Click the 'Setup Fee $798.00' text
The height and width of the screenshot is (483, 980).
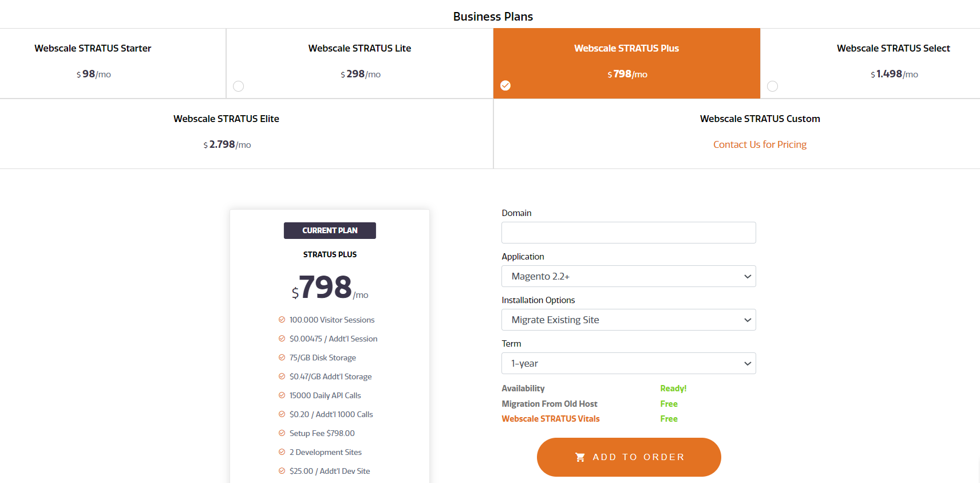[322, 433]
